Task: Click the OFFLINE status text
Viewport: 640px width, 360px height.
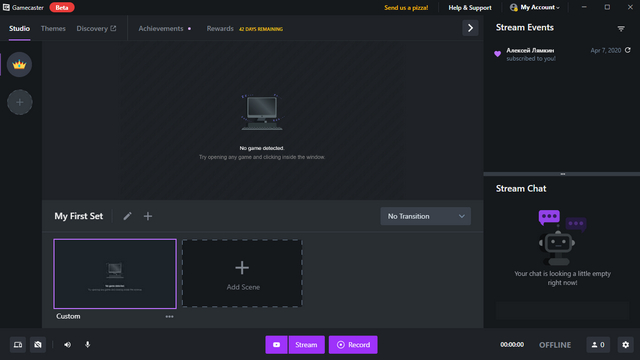Action: click(x=555, y=345)
